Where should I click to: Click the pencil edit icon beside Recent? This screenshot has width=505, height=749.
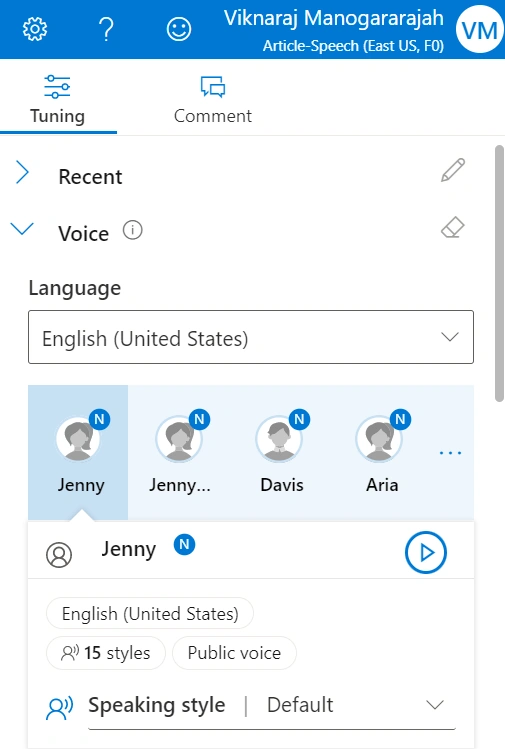pos(452,170)
